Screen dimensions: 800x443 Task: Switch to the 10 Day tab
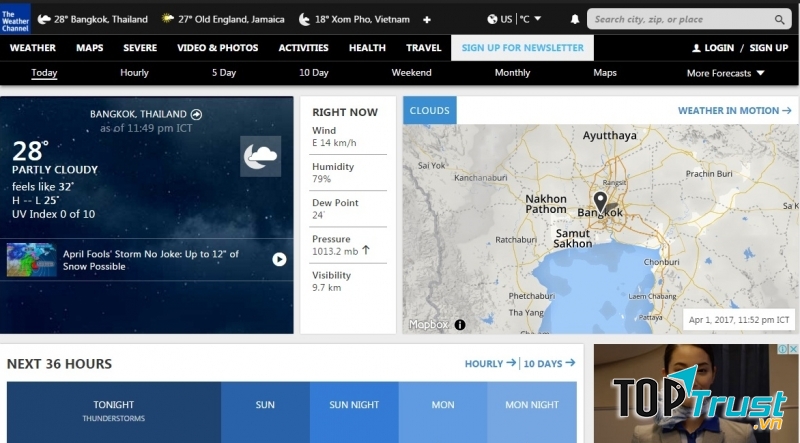[314, 73]
